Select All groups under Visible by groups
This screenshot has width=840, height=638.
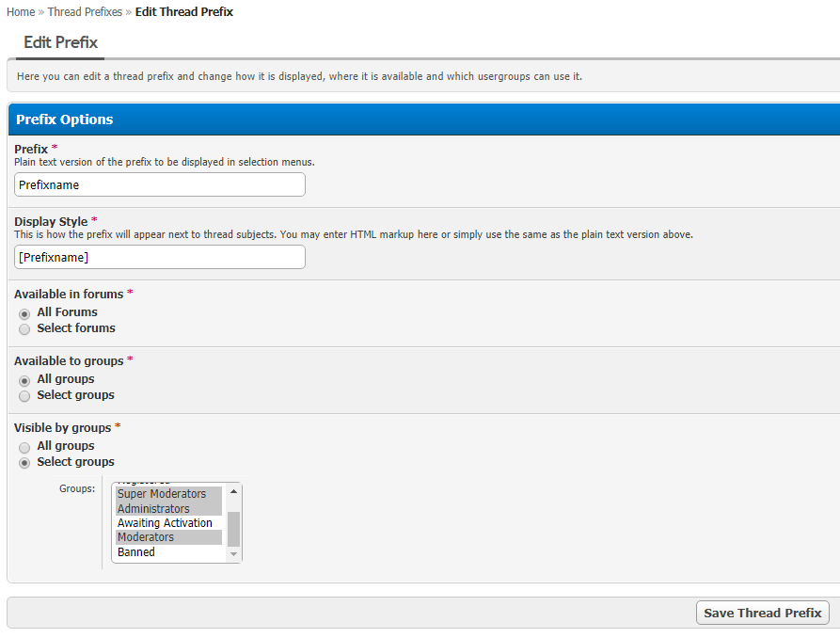[x=24, y=446]
